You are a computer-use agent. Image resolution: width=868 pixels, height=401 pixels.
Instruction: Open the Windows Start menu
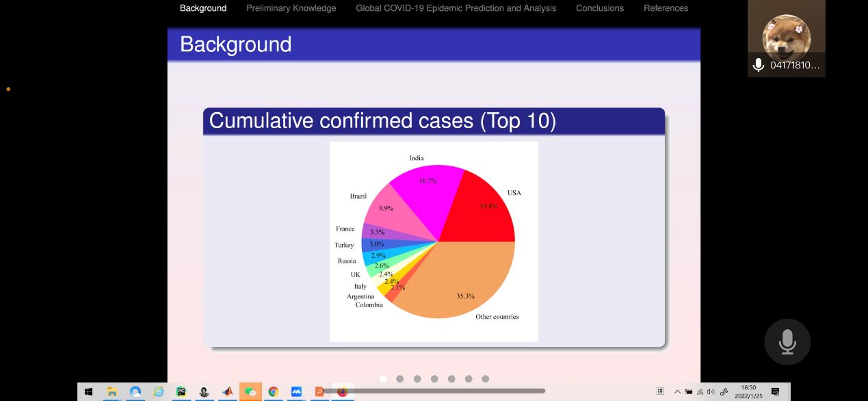point(88,391)
